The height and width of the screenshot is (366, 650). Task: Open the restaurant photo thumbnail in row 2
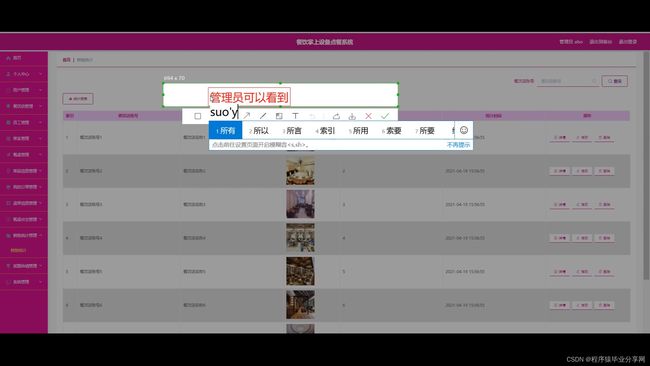[300, 171]
